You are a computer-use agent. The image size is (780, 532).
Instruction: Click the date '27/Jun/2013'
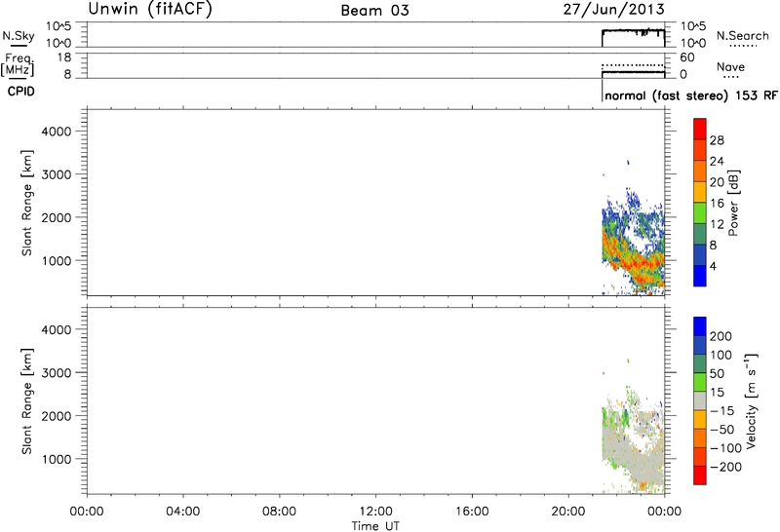click(x=614, y=10)
